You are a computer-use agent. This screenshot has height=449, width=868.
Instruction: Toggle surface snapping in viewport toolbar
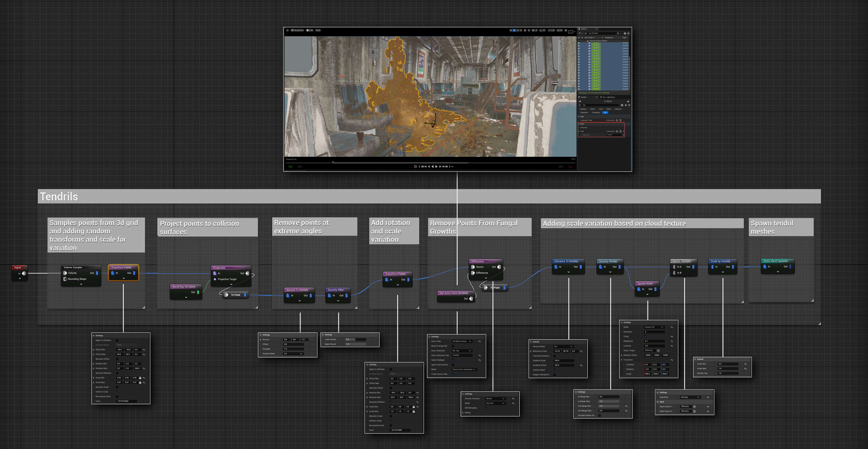click(x=529, y=30)
